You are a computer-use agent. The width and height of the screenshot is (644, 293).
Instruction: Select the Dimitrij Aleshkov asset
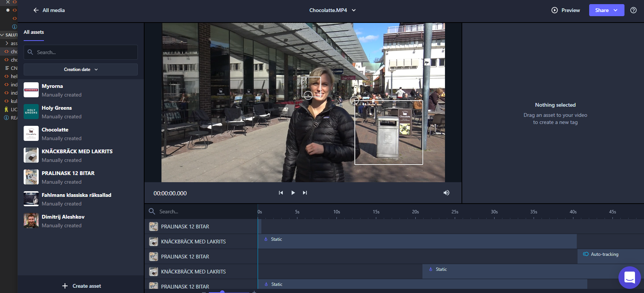pos(81,221)
